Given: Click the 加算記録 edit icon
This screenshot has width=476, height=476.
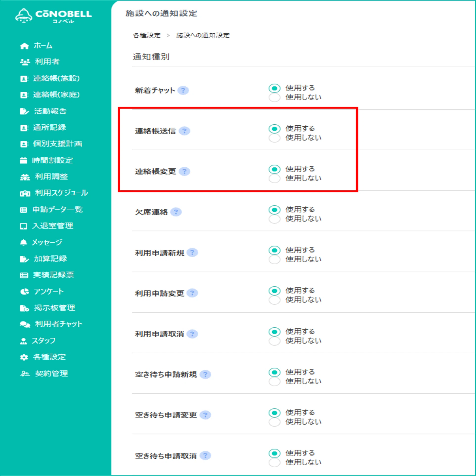Looking at the screenshot, I should 24,259.
